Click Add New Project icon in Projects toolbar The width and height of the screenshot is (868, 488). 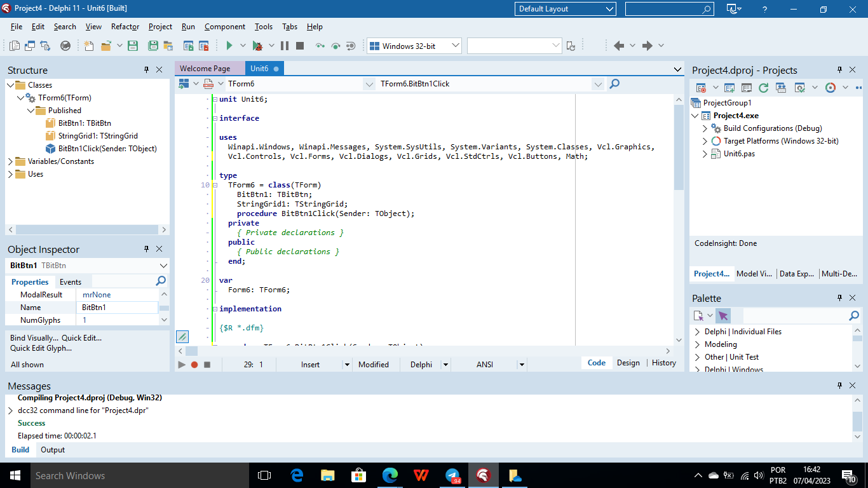pos(729,88)
